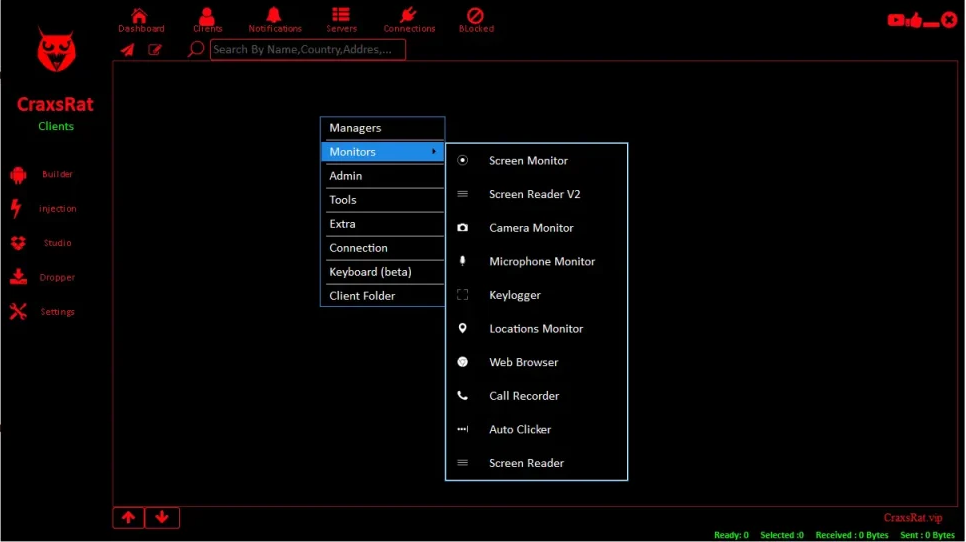Choose Screen Reader V2 from submenu
Image resolution: width=966 pixels, height=542 pixels.
(x=536, y=194)
